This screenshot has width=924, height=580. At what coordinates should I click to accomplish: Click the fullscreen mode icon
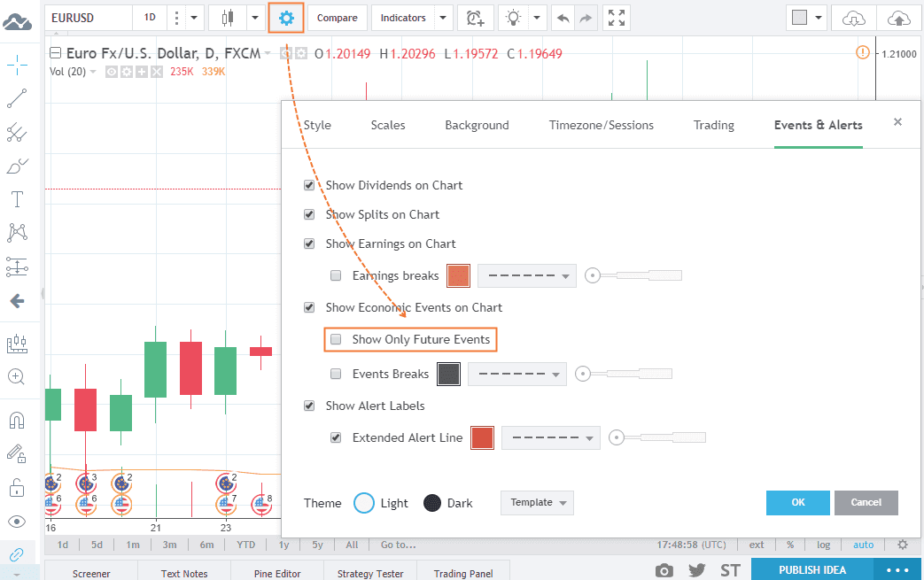coord(617,18)
